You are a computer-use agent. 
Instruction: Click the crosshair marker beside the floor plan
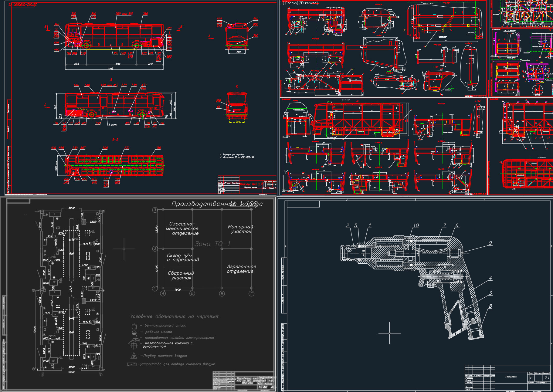point(124,249)
